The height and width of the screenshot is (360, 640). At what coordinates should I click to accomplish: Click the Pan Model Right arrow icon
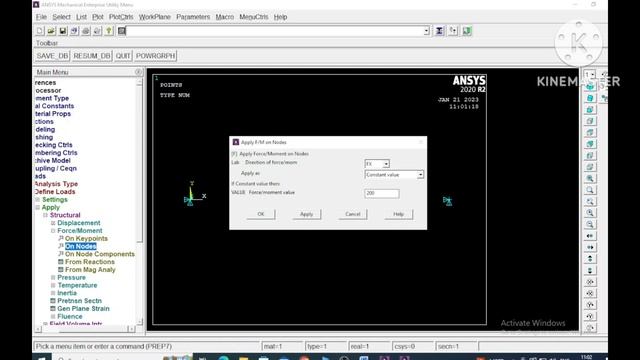click(x=590, y=247)
